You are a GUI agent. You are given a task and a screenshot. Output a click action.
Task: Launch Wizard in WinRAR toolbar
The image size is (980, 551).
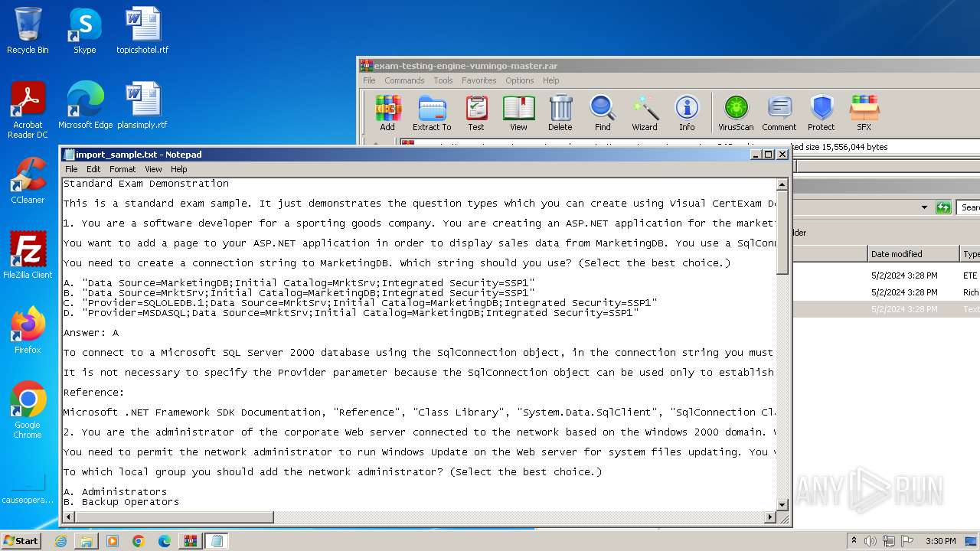pos(645,113)
